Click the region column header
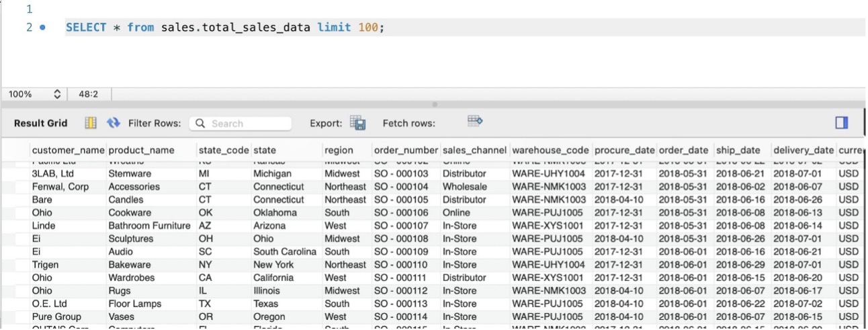 [x=339, y=150]
